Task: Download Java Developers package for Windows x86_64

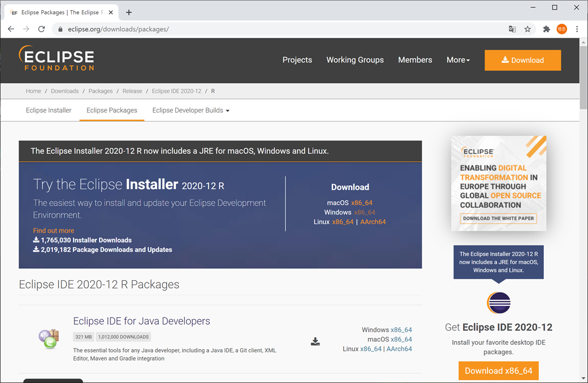Action: [401, 330]
